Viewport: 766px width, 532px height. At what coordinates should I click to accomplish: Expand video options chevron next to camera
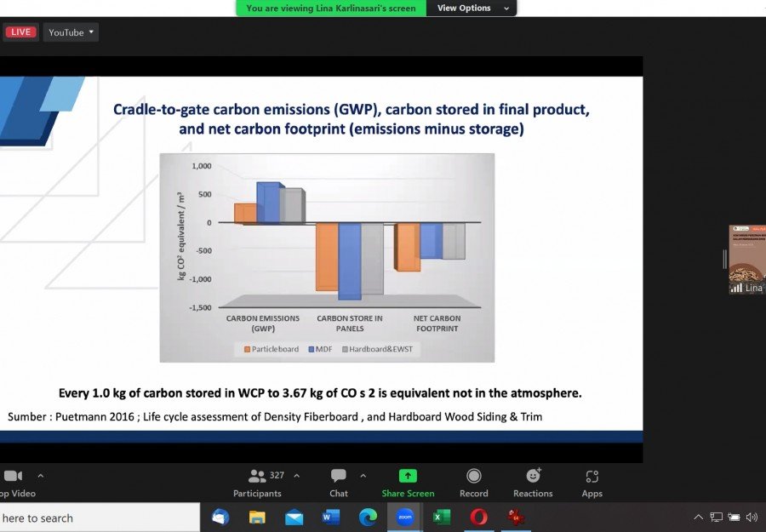(x=41, y=475)
